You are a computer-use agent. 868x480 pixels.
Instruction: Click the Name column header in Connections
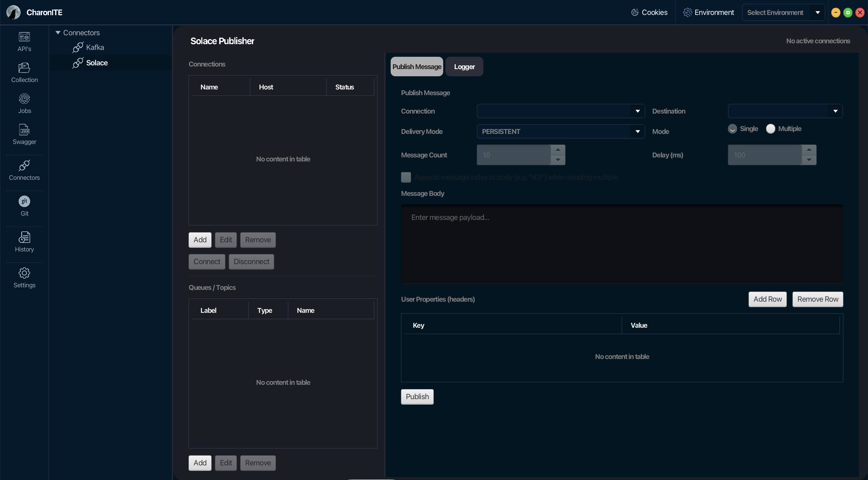click(x=221, y=87)
